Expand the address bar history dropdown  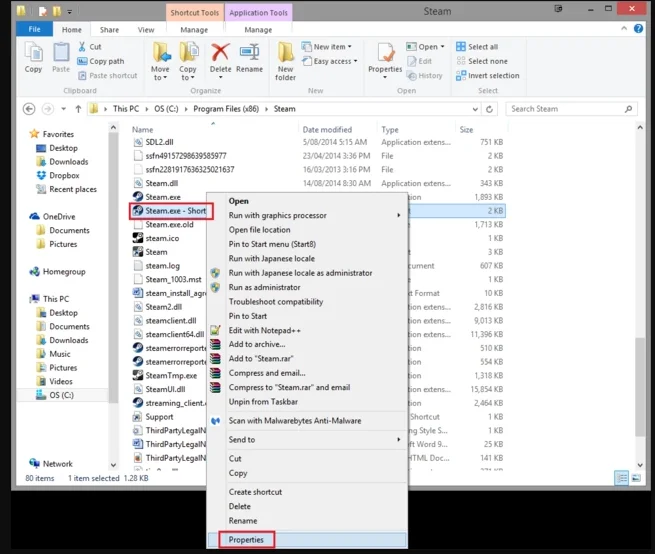pyautogui.click(x=475, y=109)
